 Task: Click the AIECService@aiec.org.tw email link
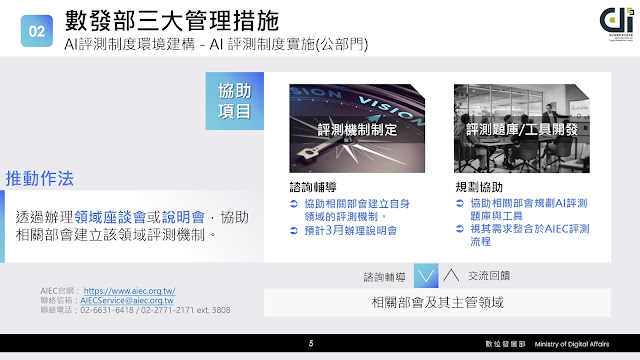(x=127, y=300)
